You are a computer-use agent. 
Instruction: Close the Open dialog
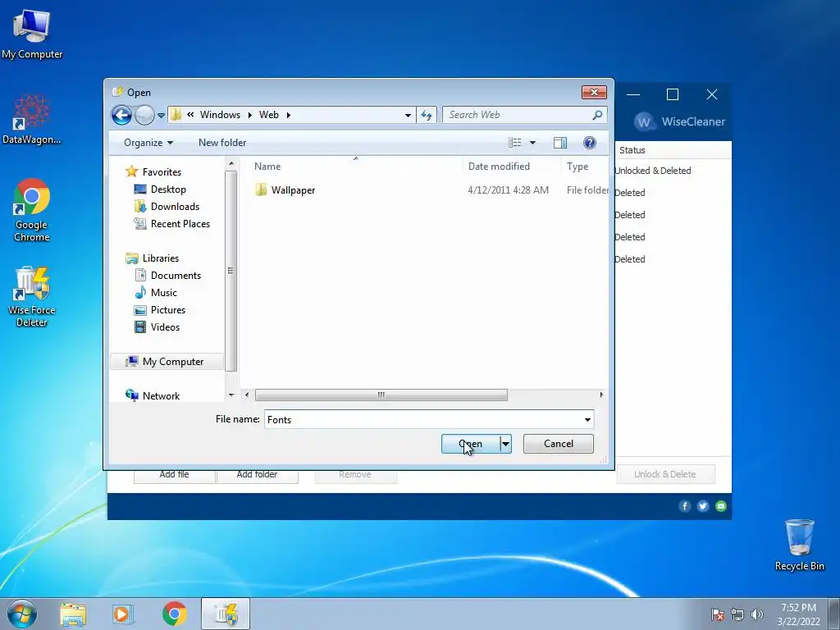(594, 92)
